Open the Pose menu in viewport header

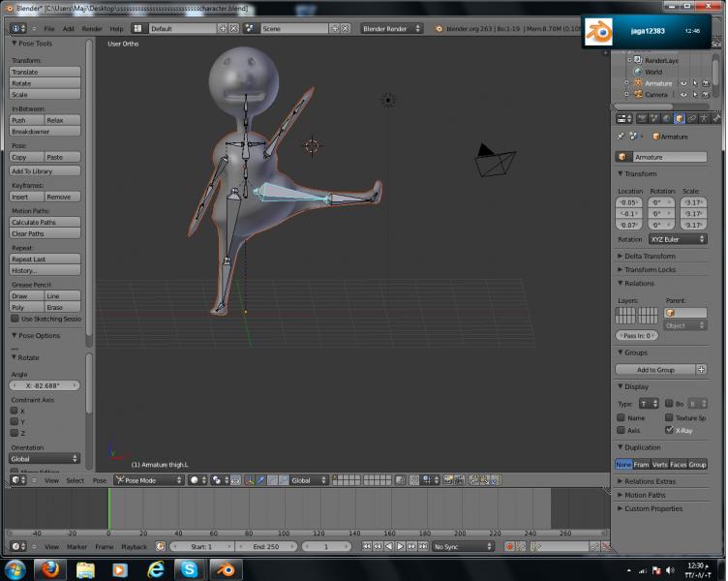pos(100,480)
